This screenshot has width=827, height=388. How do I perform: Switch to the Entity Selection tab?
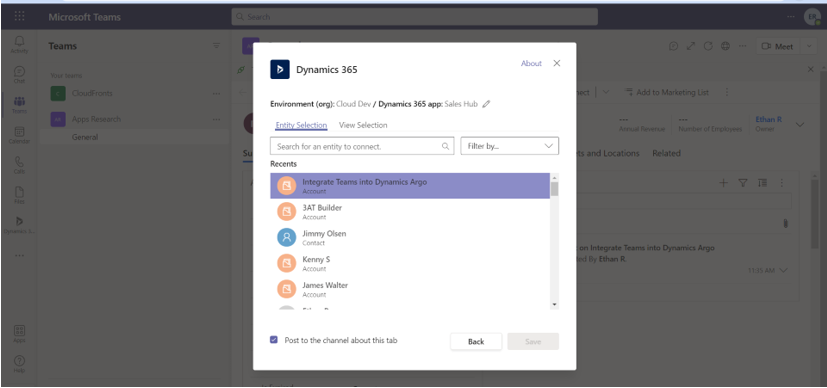coord(301,125)
